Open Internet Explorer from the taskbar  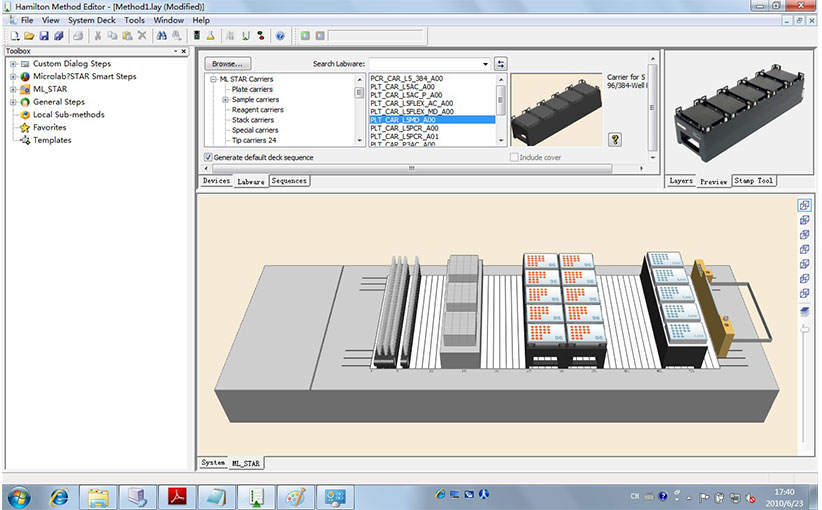click(x=59, y=497)
